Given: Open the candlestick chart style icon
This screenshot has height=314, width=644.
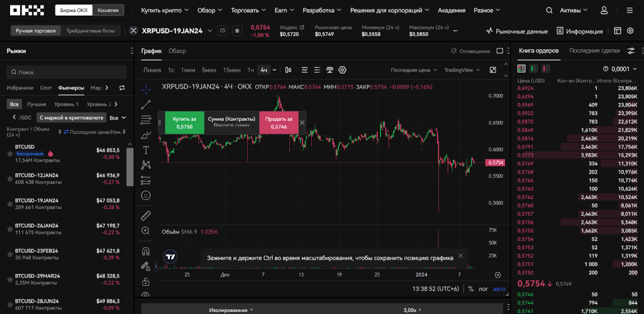Looking at the screenshot, I should point(288,70).
